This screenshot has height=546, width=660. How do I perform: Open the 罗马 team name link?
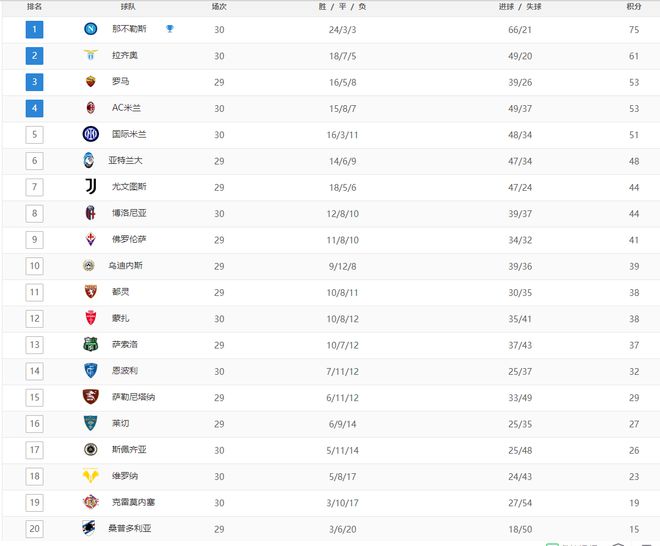click(120, 82)
